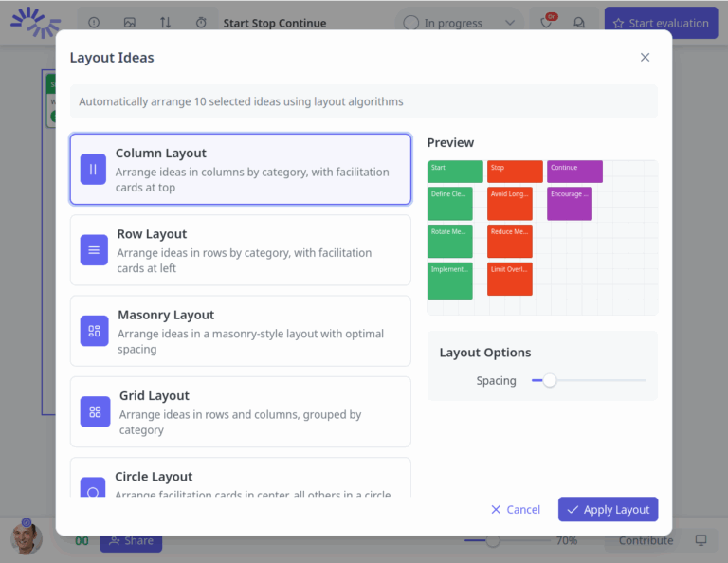Image resolution: width=728 pixels, height=563 pixels.
Task: Open the chat bubble icon in header
Action: 579,23
